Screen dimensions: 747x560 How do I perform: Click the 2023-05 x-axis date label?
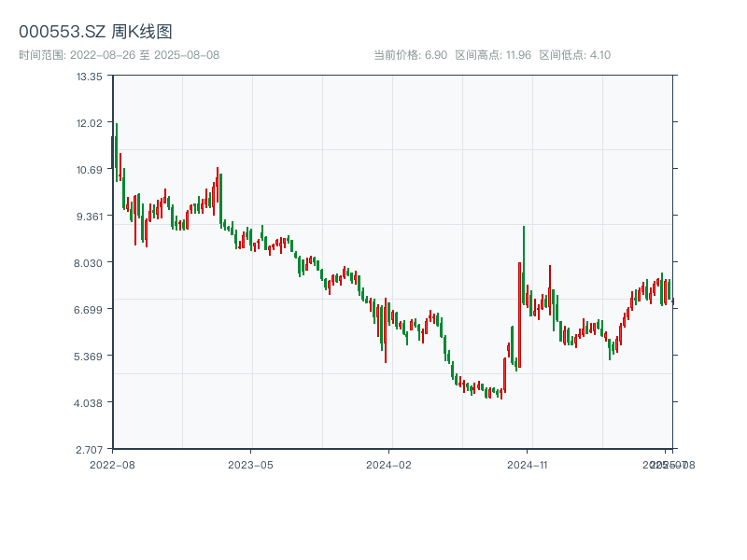250,464
